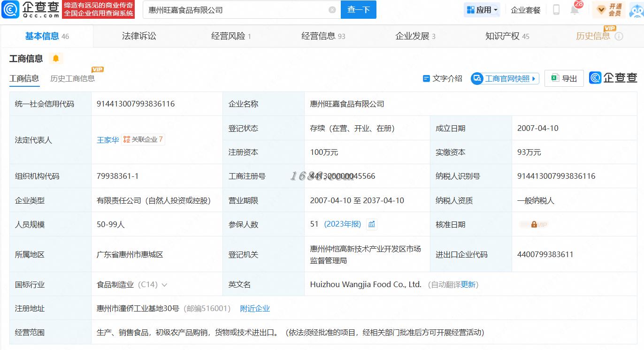This screenshot has width=644, height=350.
Task: Switch to the 企业发展 tab
Action: (415, 36)
